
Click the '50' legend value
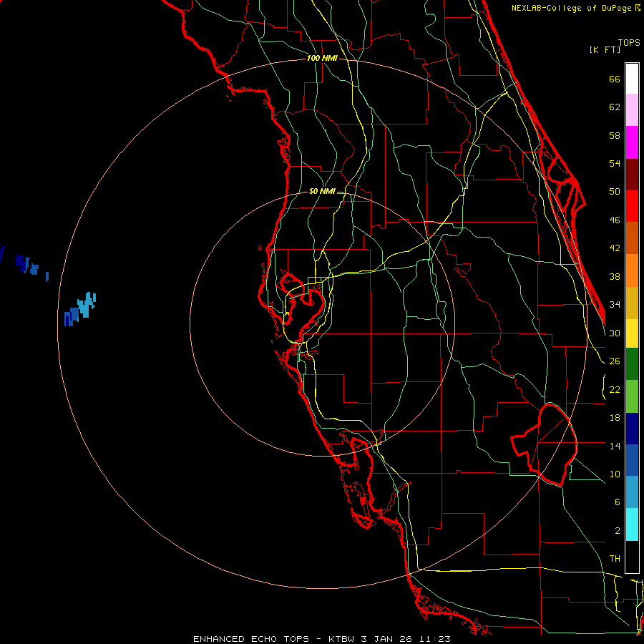pyautogui.click(x=615, y=192)
